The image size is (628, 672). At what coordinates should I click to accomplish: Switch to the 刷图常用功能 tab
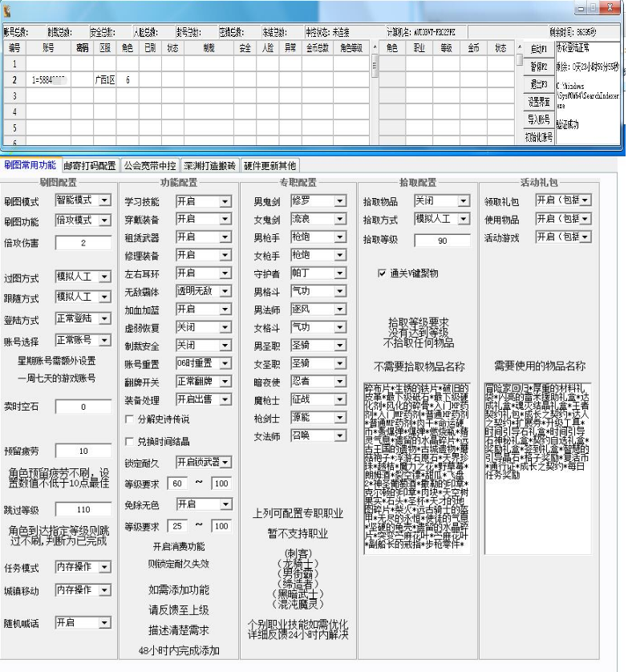tap(30, 165)
